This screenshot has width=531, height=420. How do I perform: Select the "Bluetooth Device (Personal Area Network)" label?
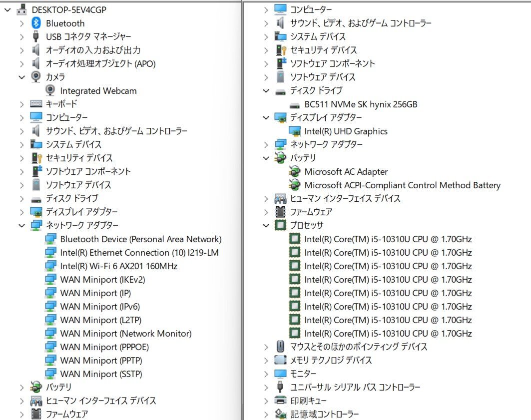(x=140, y=239)
